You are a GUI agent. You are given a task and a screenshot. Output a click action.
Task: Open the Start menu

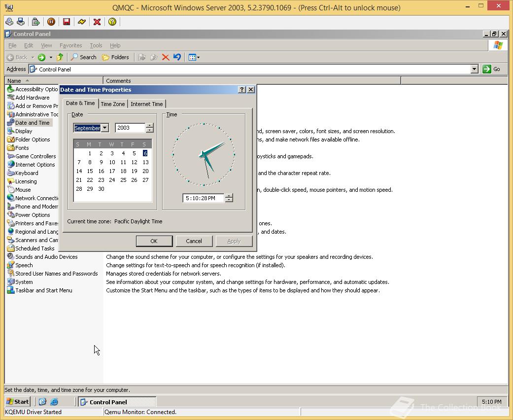[x=18, y=402]
